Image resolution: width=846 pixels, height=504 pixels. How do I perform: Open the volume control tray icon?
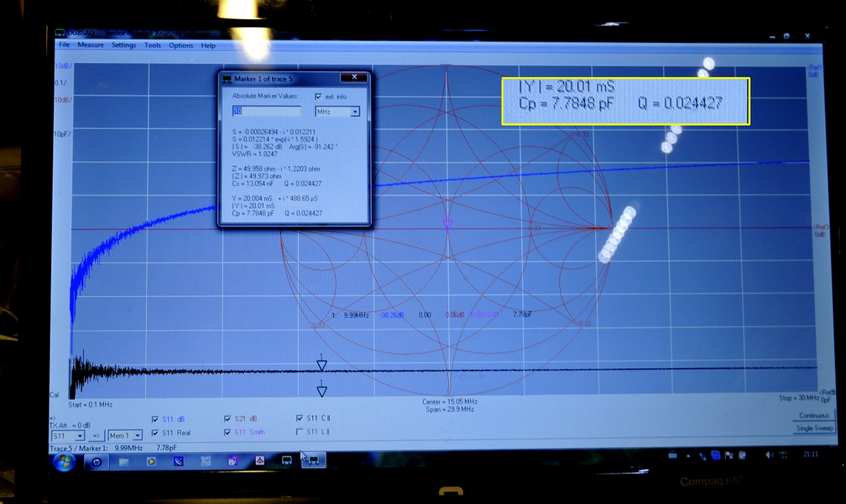pos(770,455)
